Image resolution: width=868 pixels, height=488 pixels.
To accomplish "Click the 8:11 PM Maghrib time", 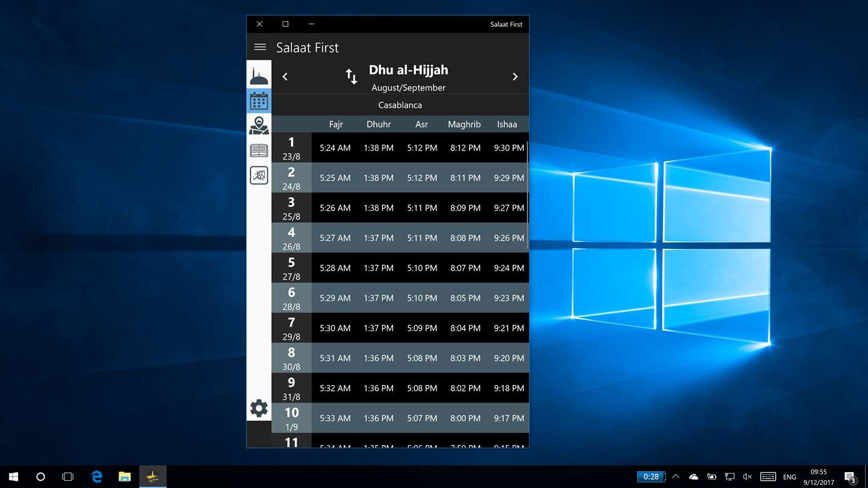I will 465,178.
